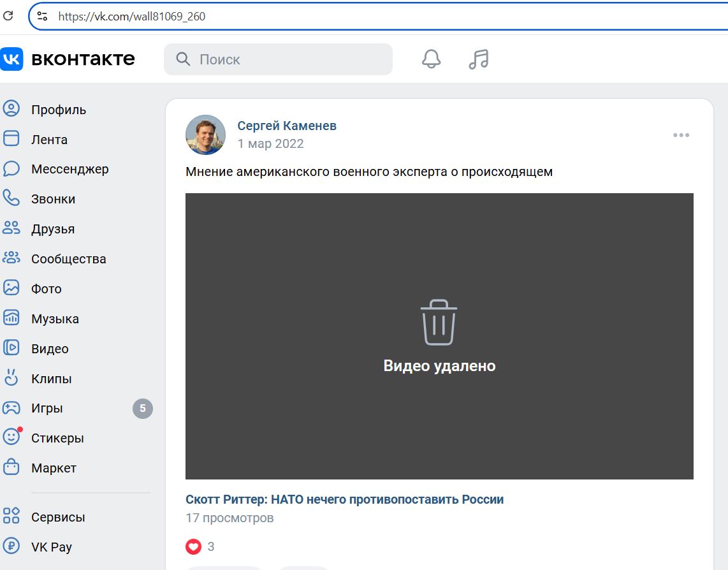Click the Видео удалено message

pyautogui.click(x=439, y=366)
